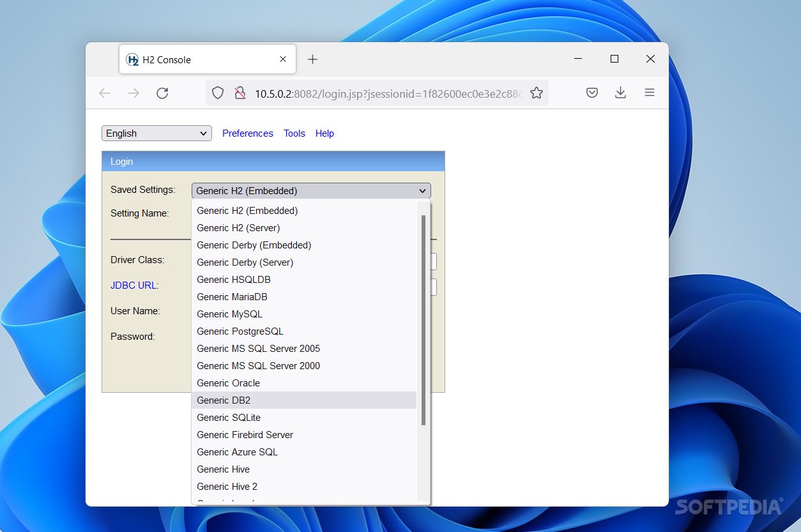Open the Help link
The height and width of the screenshot is (532, 801).
point(324,133)
